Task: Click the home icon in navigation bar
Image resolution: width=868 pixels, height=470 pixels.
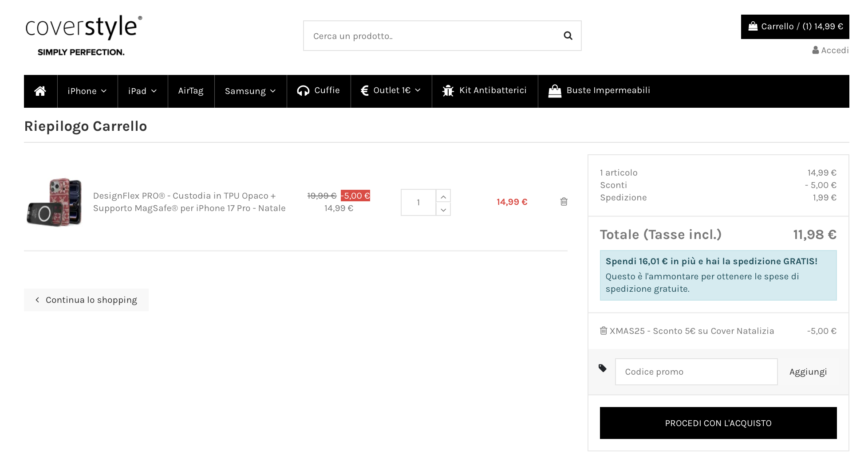Action: tap(40, 91)
